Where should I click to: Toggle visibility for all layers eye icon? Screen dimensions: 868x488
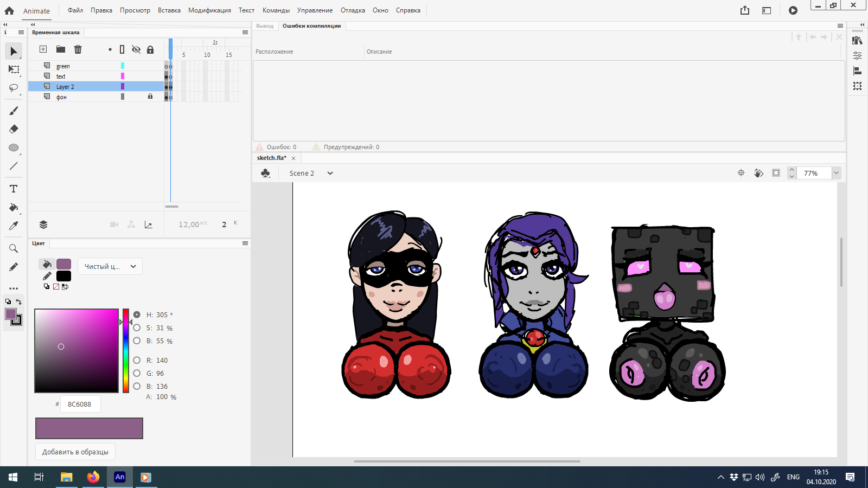coord(136,49)
